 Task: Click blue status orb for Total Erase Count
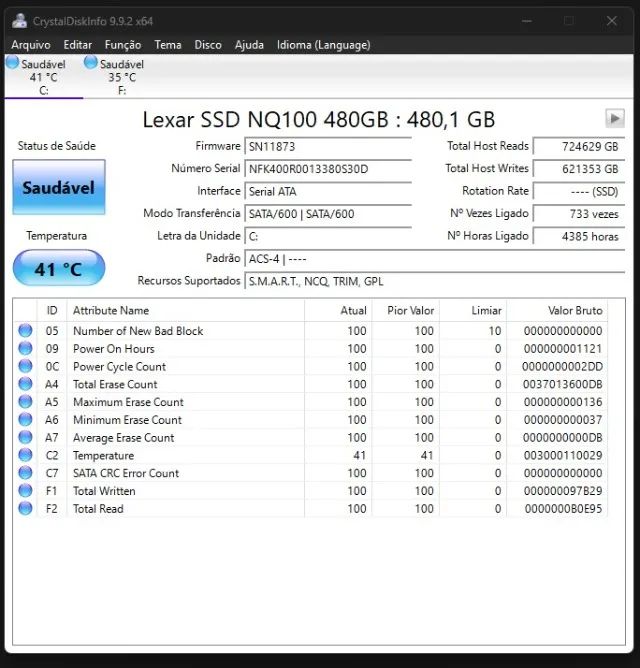[25, 384]
